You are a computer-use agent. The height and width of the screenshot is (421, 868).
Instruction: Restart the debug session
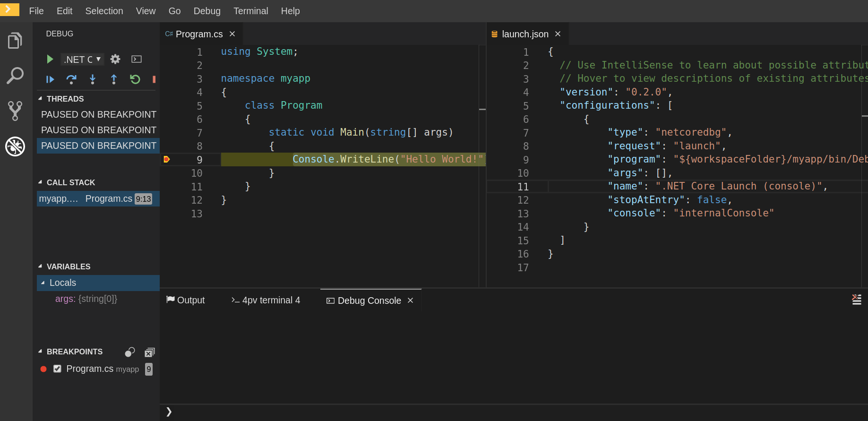coord(135,79)
